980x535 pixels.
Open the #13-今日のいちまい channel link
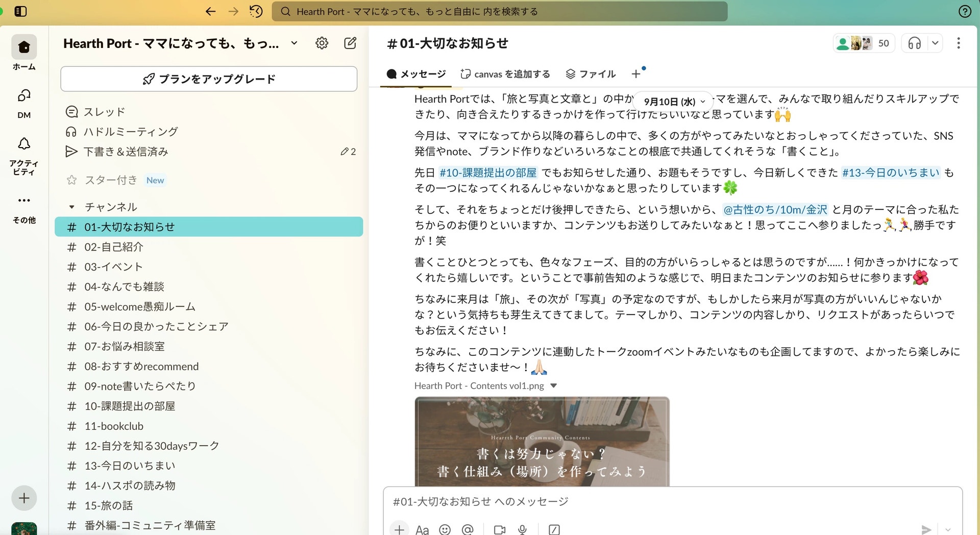click(x=890, y=173)
